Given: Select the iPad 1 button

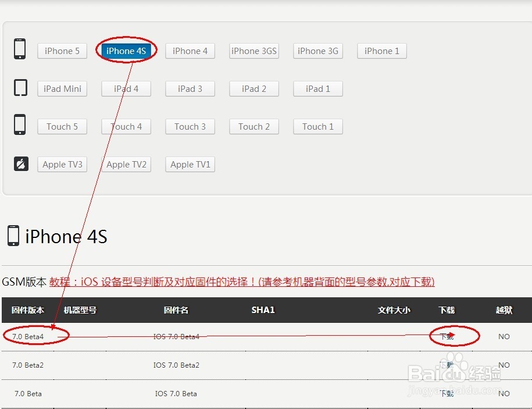Looking at the screenshot, I should (318, 88).
